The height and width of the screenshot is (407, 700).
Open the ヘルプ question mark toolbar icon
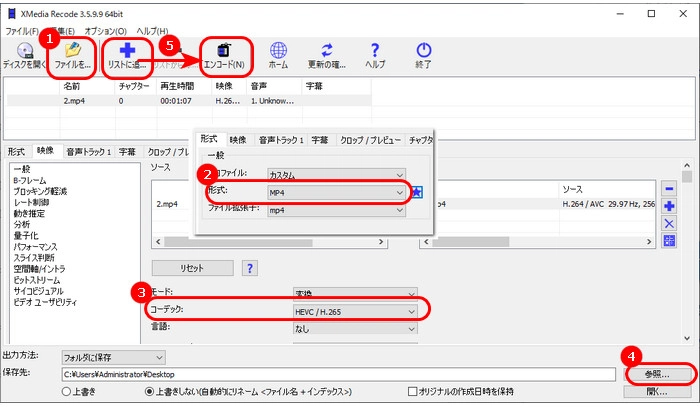pos(375,50)
